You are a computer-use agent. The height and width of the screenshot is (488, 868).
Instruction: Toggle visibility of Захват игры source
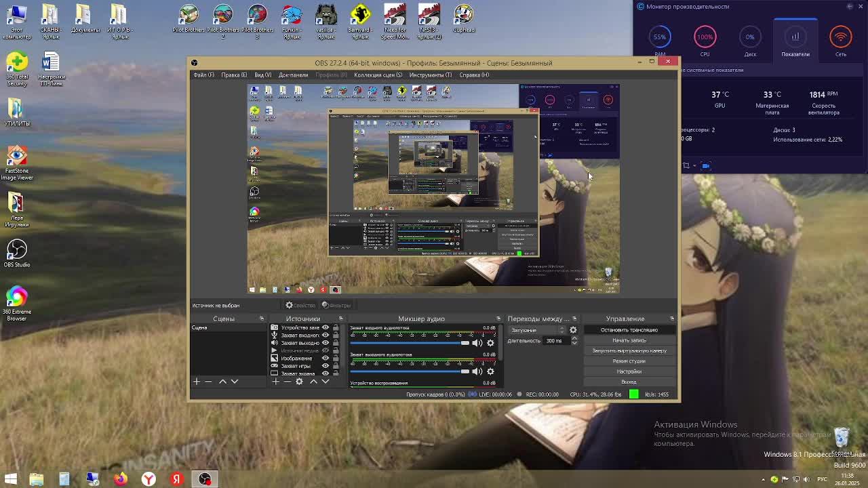[325, 365]
